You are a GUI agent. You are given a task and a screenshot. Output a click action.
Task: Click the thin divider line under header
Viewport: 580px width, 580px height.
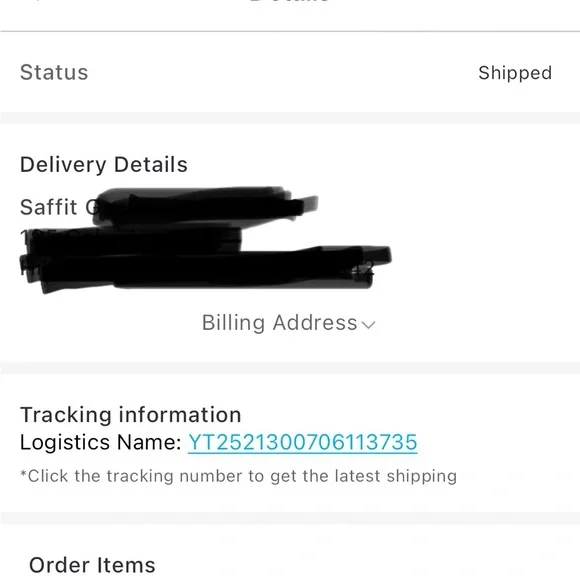(290, 31)
